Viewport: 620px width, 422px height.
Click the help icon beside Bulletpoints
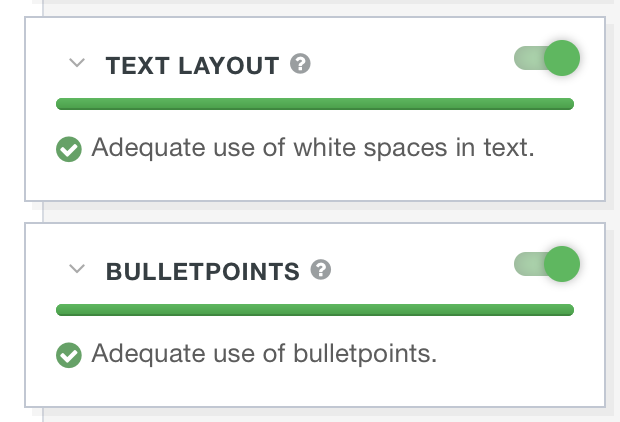pos(321,270)
